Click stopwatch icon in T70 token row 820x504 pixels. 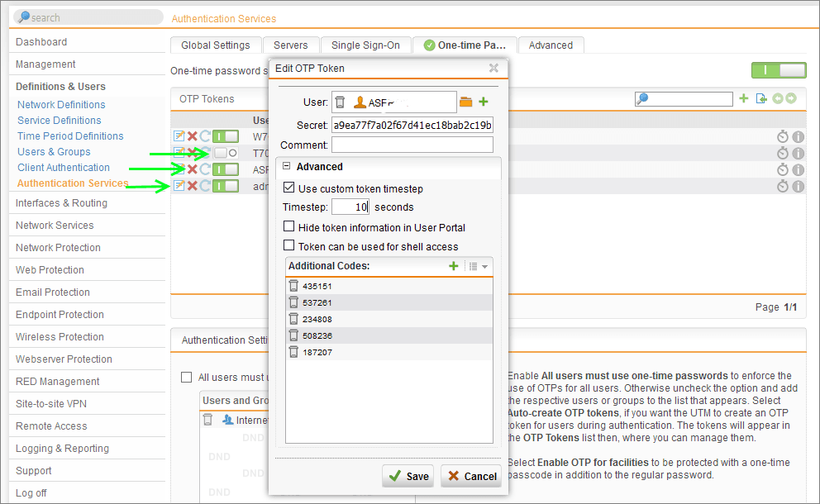(782, 153)
